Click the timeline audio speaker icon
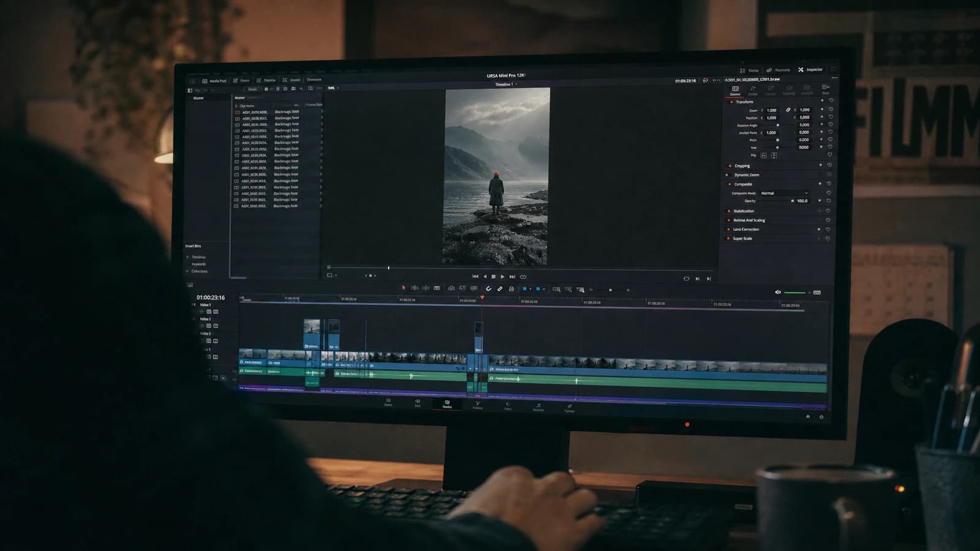980x551 pixels. (x=778, y=292)
